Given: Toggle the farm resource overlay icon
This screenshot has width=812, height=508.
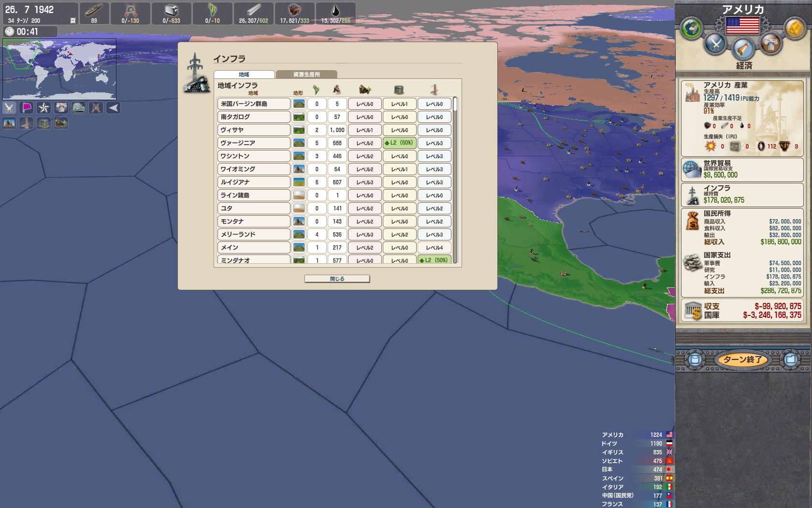Looking at the screenshot, I should tap(61, 123).
